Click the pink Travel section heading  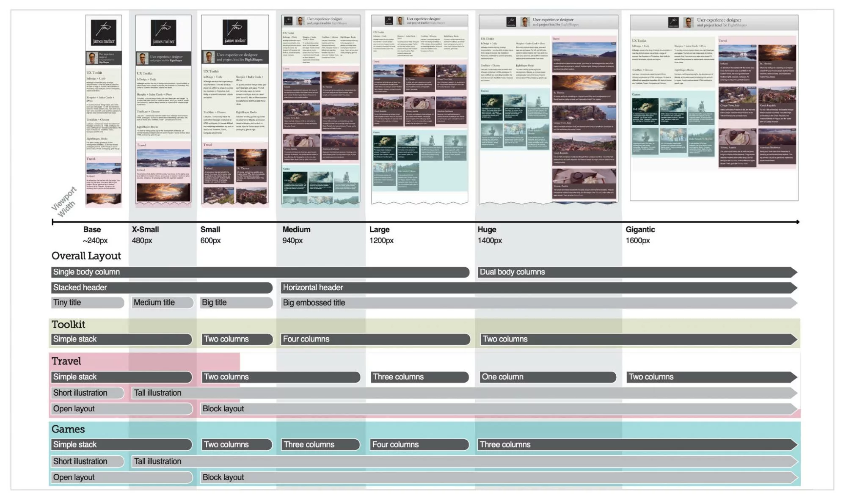coord(66,361)
